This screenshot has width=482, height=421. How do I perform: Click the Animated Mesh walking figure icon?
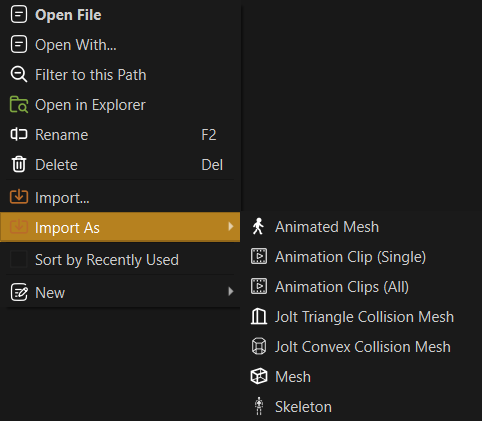click(x=258, y=226)
